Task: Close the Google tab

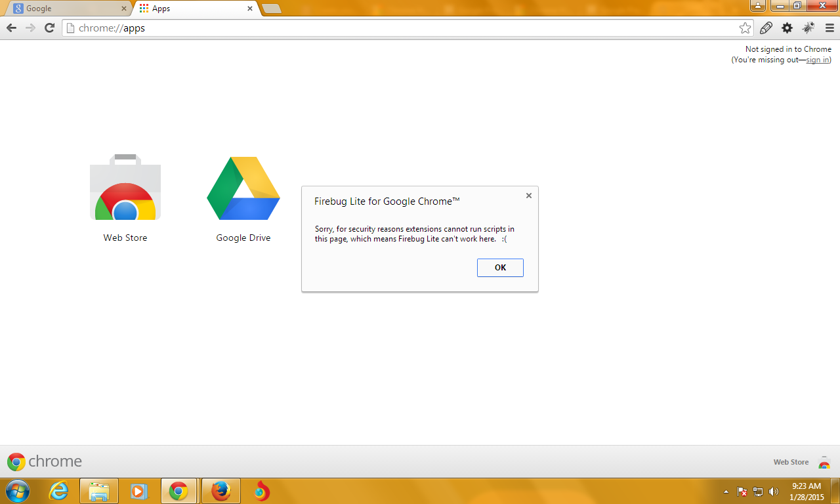Action: (123, 9)
